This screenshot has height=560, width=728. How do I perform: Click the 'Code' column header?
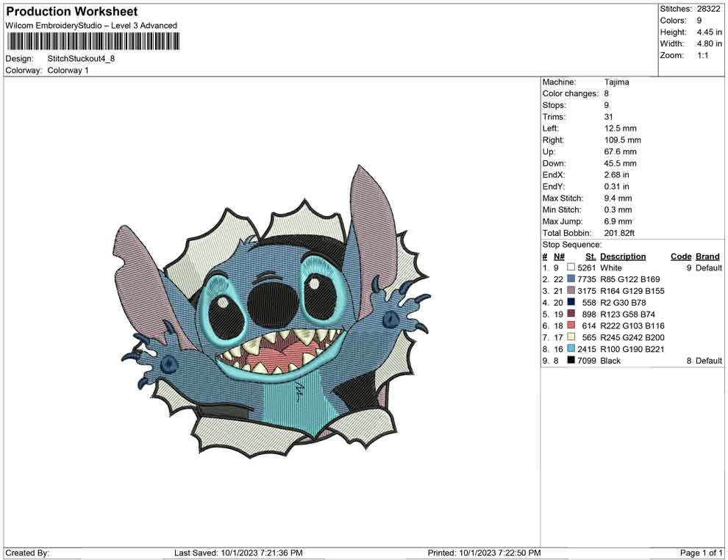point(681,256)
